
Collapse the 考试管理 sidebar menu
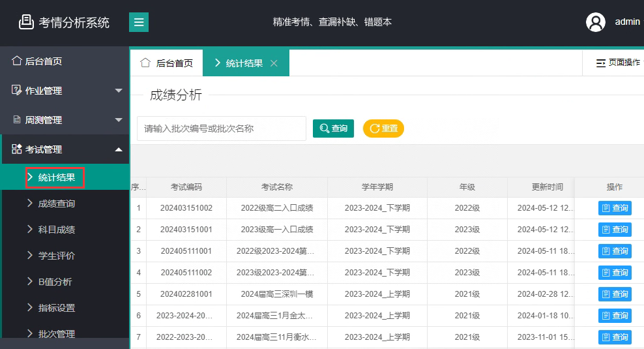coord(118,149)
